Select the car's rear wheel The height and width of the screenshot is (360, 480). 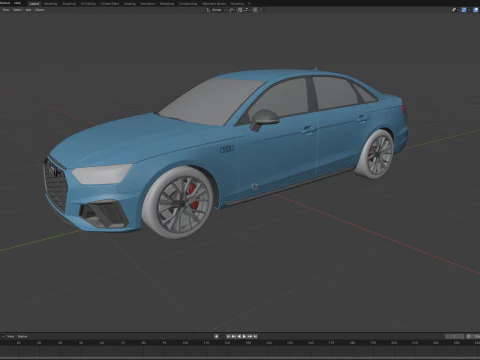pyautogui.click(x=374, y=154)
